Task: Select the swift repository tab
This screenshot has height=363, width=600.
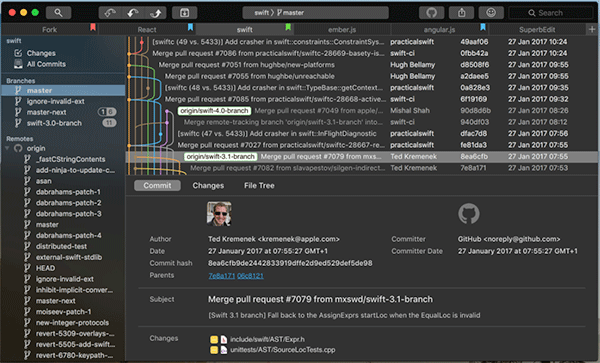Action: [245, 29]
